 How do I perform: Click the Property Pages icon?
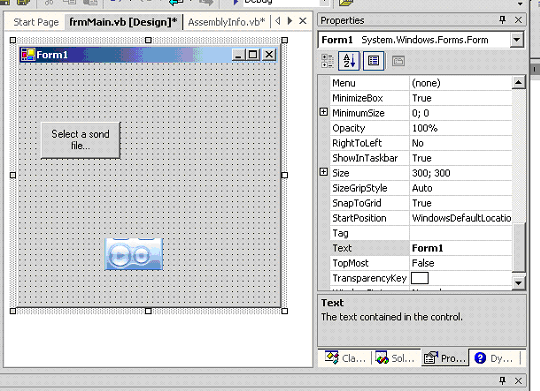398,61
